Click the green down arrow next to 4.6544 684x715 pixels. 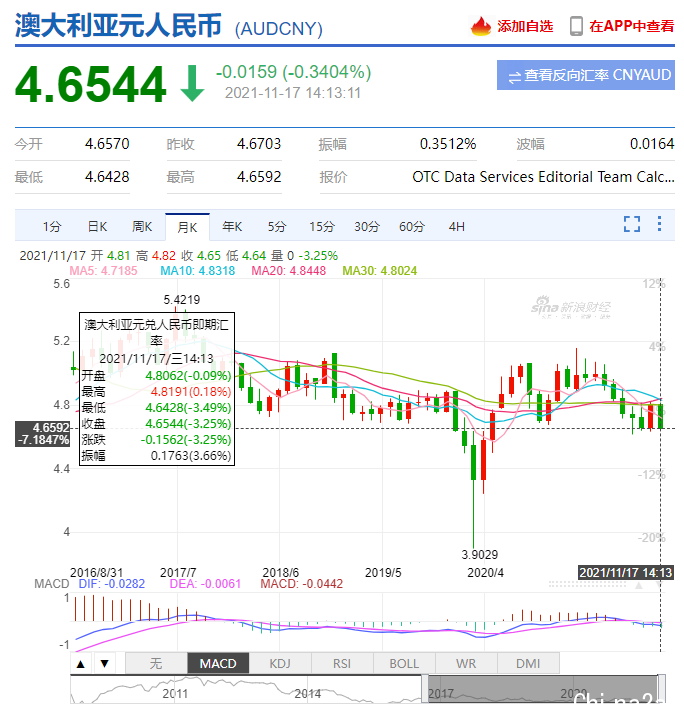(x=192, y=83)
